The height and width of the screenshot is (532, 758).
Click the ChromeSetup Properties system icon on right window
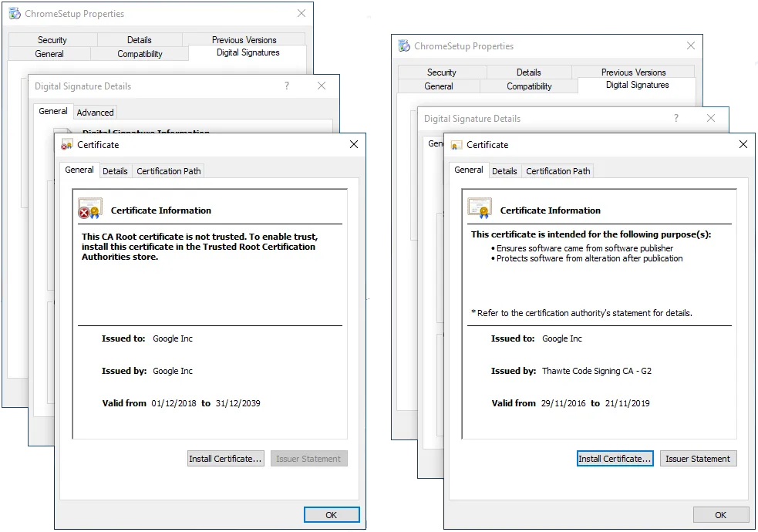click(405, 46)
